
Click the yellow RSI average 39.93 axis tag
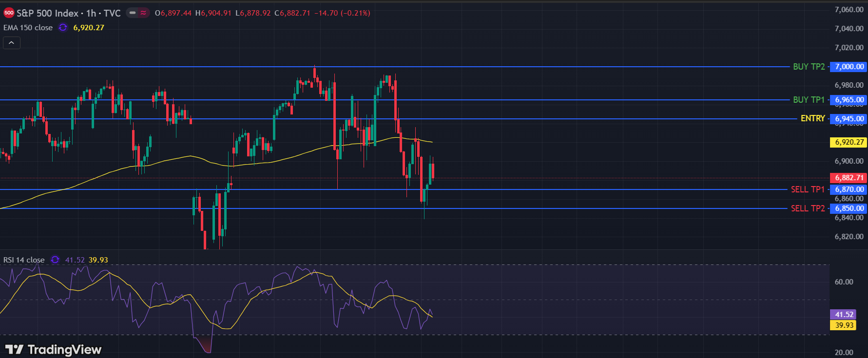[x=844, y=325]
